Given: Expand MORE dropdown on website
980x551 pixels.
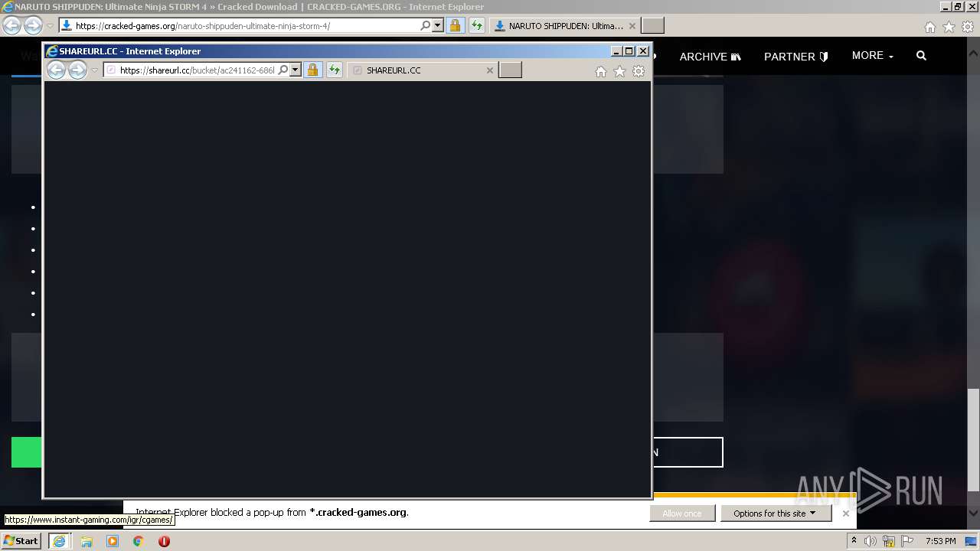Looking at the screenshot, I should click(x=873, y=55).
